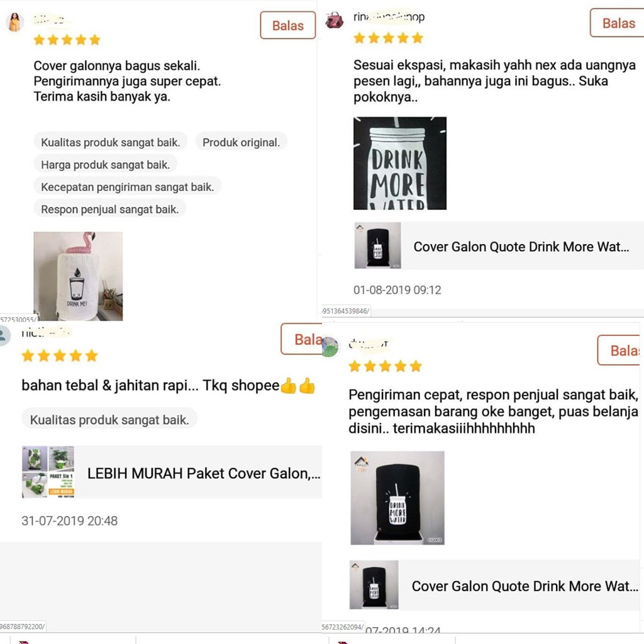Viewport: 644px width, 644px height.
Task: Reply via Balas on the bahan tebal review
Action: [302, 339]
